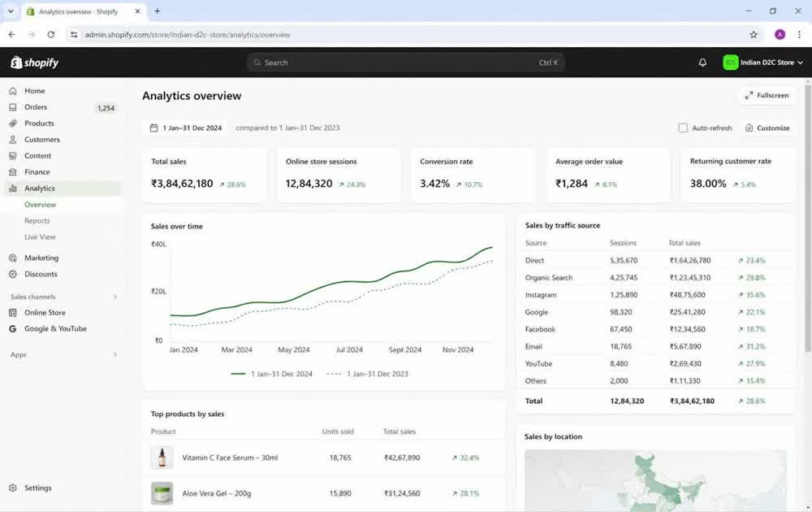Open Orders in the sidebar
This screenshot has height=512, width=812.
tap(63, 106)
